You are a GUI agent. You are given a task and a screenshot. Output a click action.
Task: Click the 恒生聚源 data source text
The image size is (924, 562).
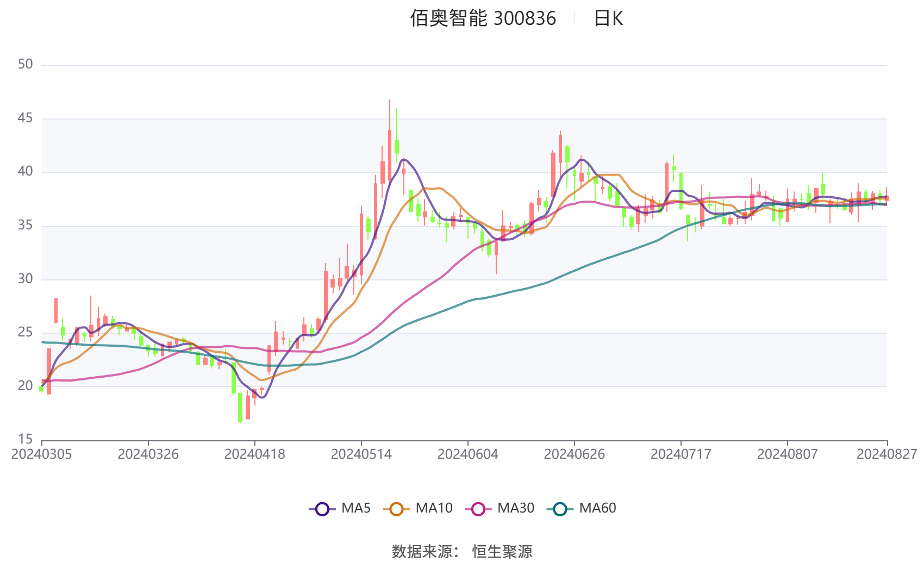tap(502, 551)
